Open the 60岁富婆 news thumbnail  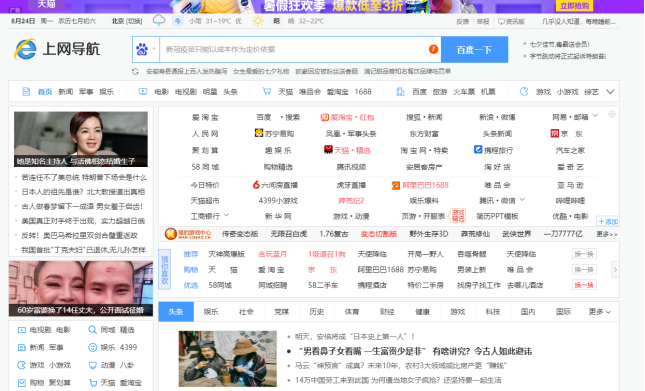coord(81,288)
